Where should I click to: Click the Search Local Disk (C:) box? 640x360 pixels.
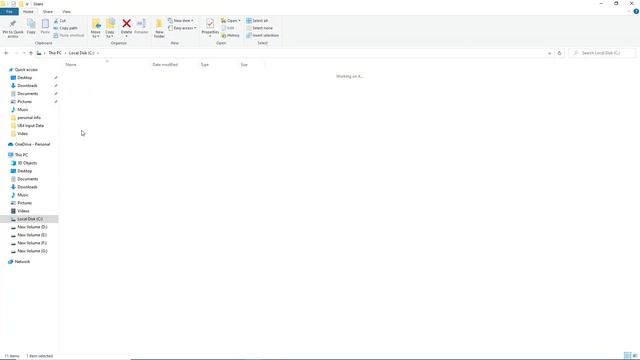tap(602, 53)
